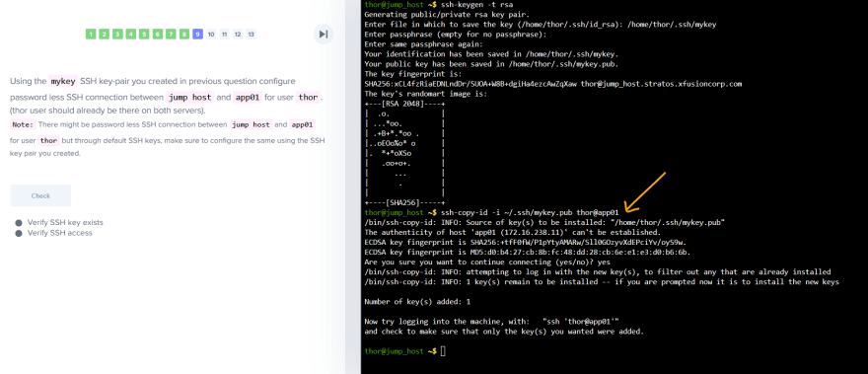This screenshot has height=374, width=868.
Task: Click the authenticity of host warning line
Action: [512, 232]
